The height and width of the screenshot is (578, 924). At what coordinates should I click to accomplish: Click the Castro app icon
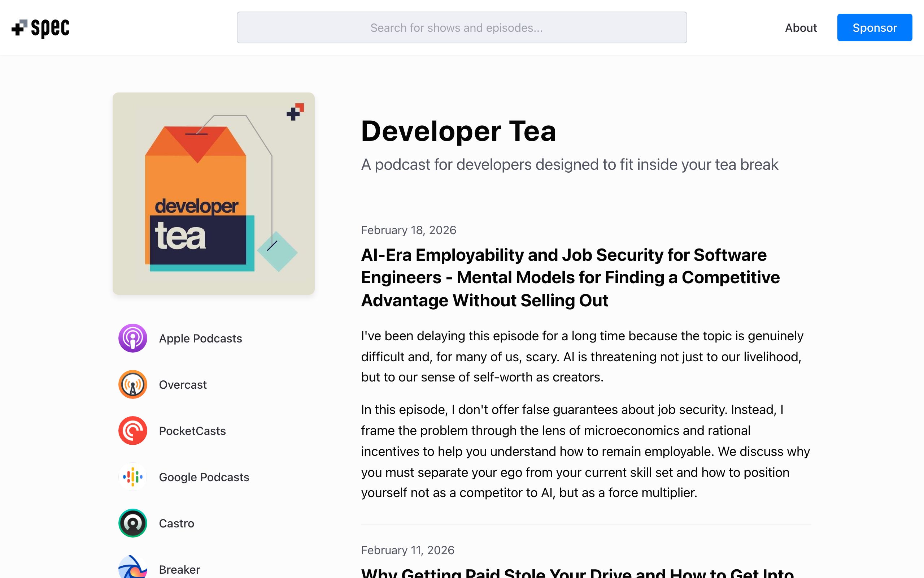point(132,523)
